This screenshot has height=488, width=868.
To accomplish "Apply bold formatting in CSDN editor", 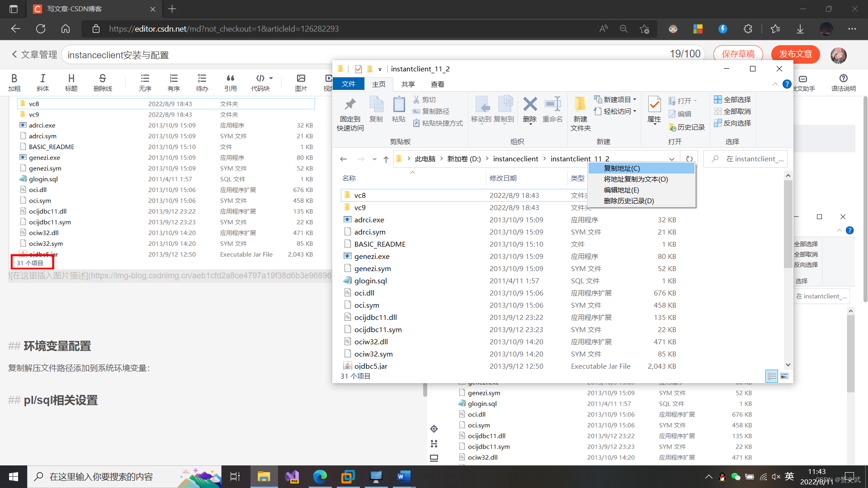I will pyautogui.click(x=14, y=82).
